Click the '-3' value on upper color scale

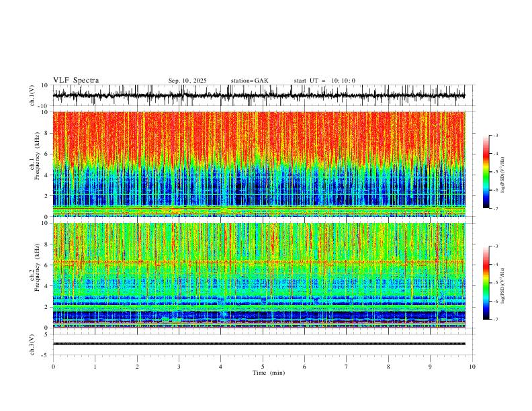coord(496,136)
